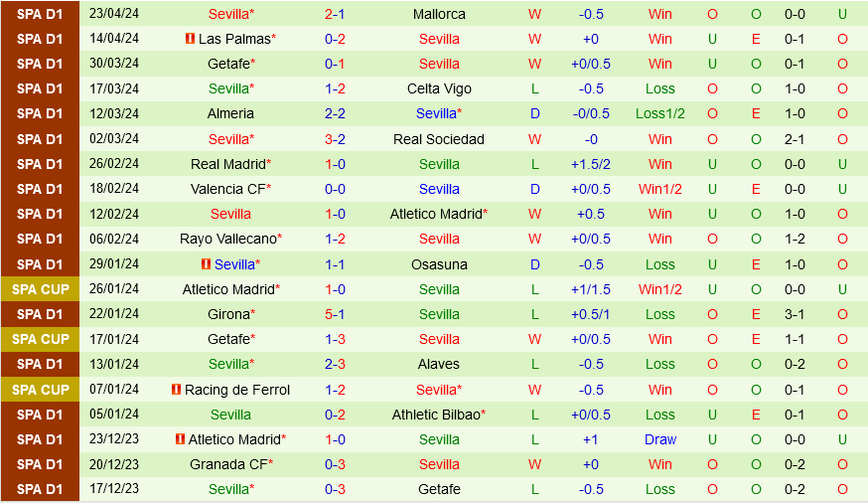This screenshot has width=868, height=503.
Task: Open the 3-2 score against Real Sociedad
Action: 335,139
